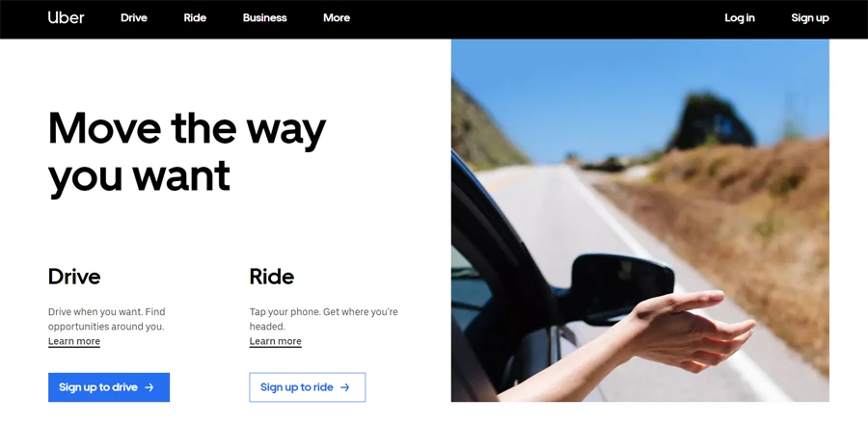Click the Drive when you want description text

pyautogui.click(x=106, y=319)
